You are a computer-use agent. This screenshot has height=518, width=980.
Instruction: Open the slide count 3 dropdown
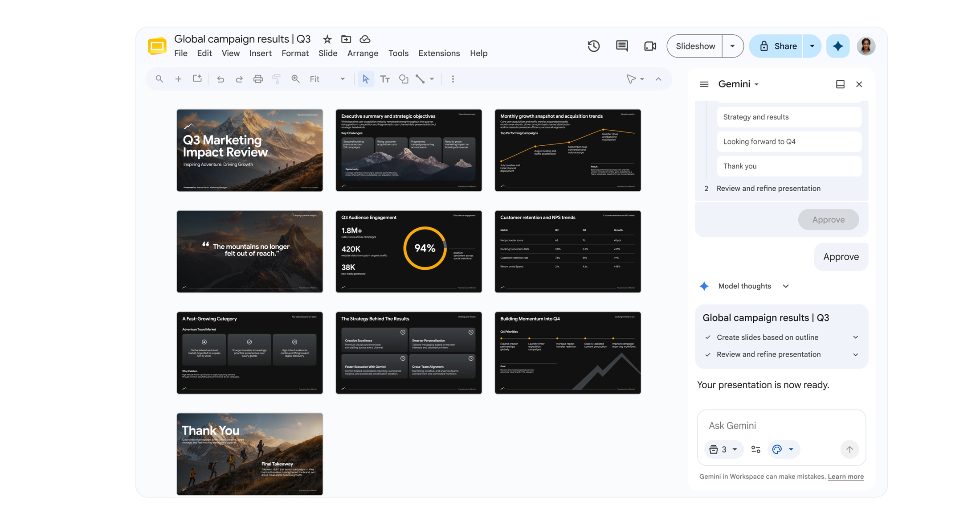tap(723, 449)
